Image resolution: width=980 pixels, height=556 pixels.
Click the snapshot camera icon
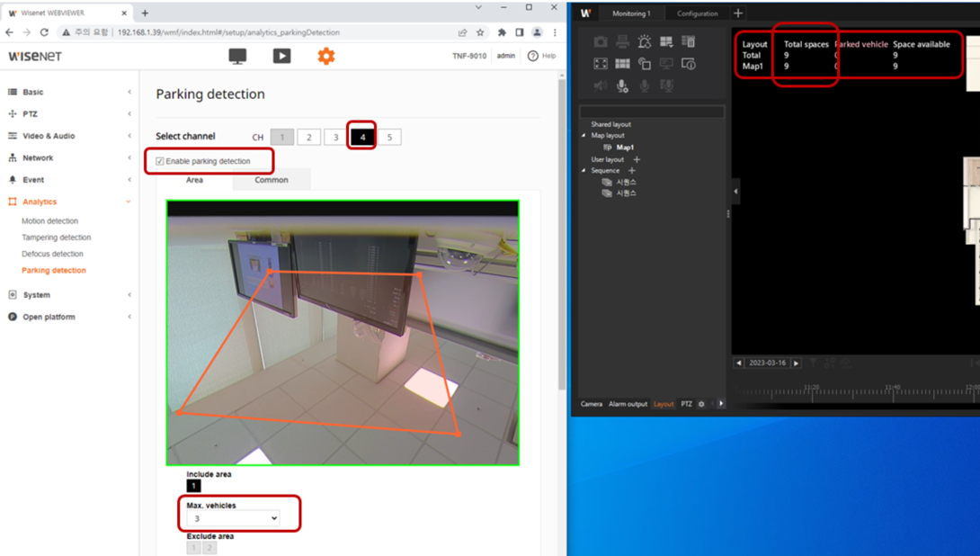coord(600,41)
